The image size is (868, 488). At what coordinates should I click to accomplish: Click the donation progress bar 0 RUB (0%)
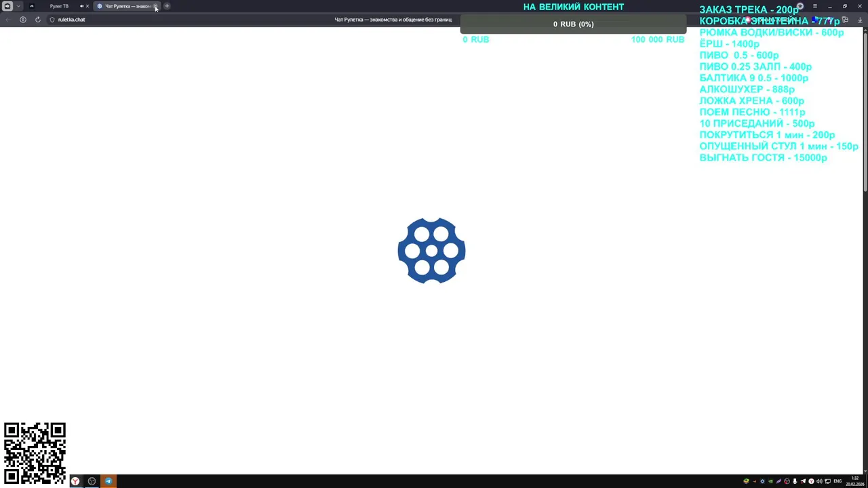point(573,24)
